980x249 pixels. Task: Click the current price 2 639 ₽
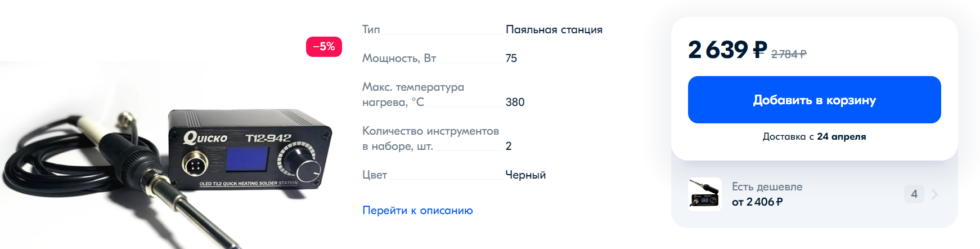pos(727,50)
